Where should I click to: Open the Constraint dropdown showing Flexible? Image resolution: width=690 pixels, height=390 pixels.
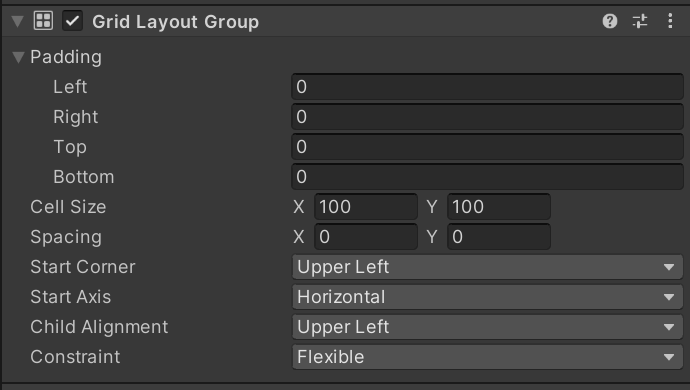tap(487, 357)
